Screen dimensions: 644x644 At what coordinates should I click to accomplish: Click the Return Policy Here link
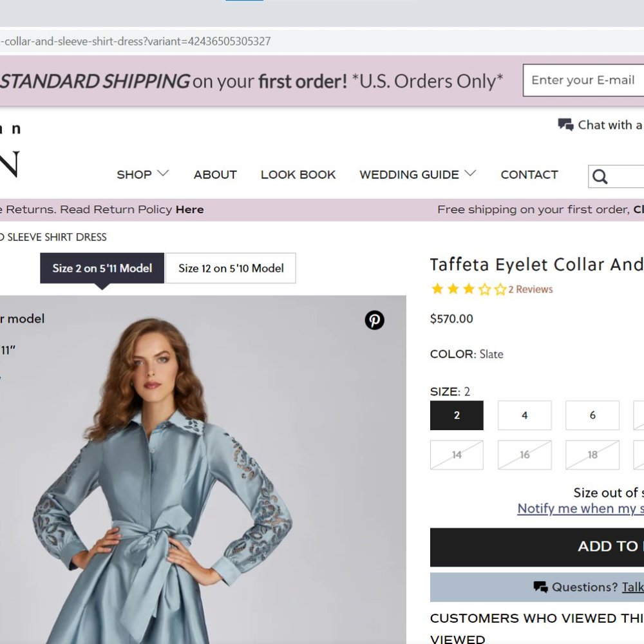pyautogui.click(x=190, y=209)
